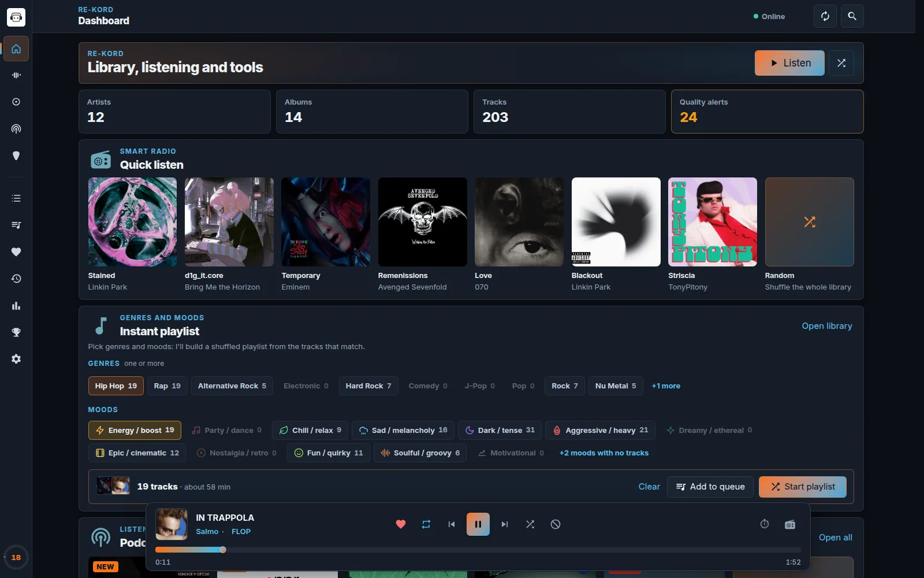Click Open all podcasts link
This screenshot has width=924, height=578.
tap(835, 538)
